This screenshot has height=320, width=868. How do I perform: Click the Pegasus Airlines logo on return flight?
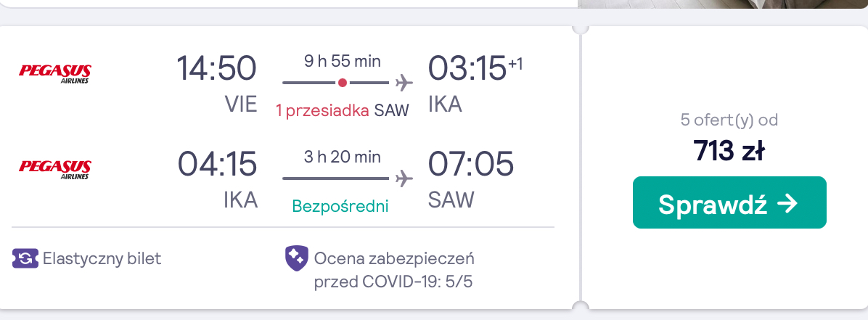point(55,169)
